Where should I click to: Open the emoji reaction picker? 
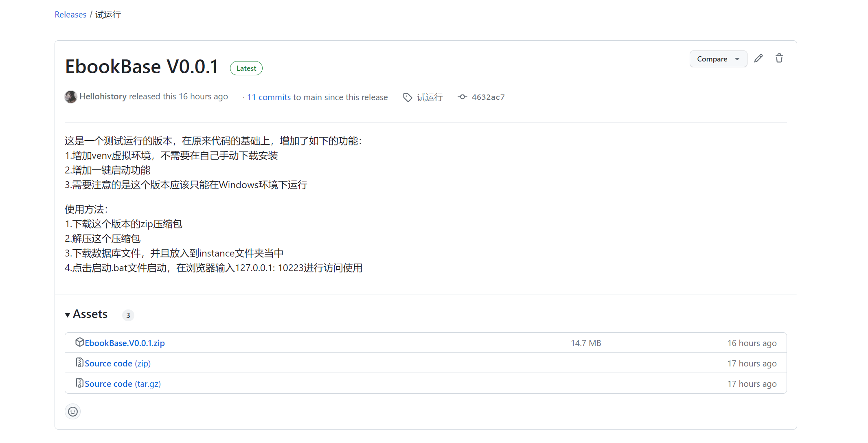(73, 412)
